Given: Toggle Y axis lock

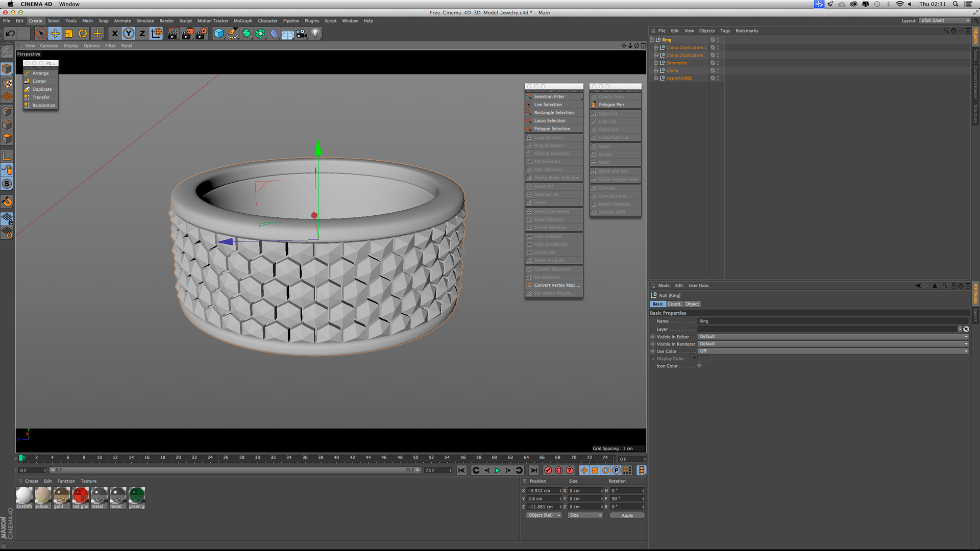Looking at the screenshot, I should pyautogui.click(x=129, y=34).
